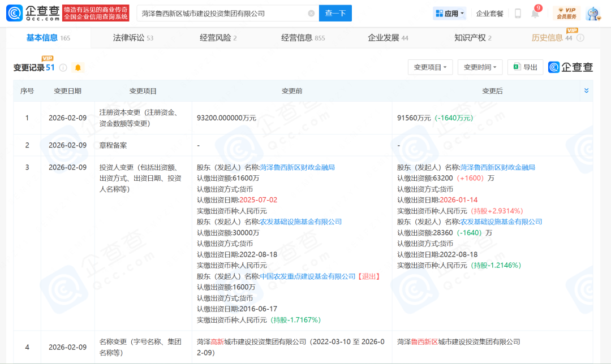Click orange bell subscribe icon beside 变更记录
The height and width of the screenshot is (364, 611).
click(78, 68)
